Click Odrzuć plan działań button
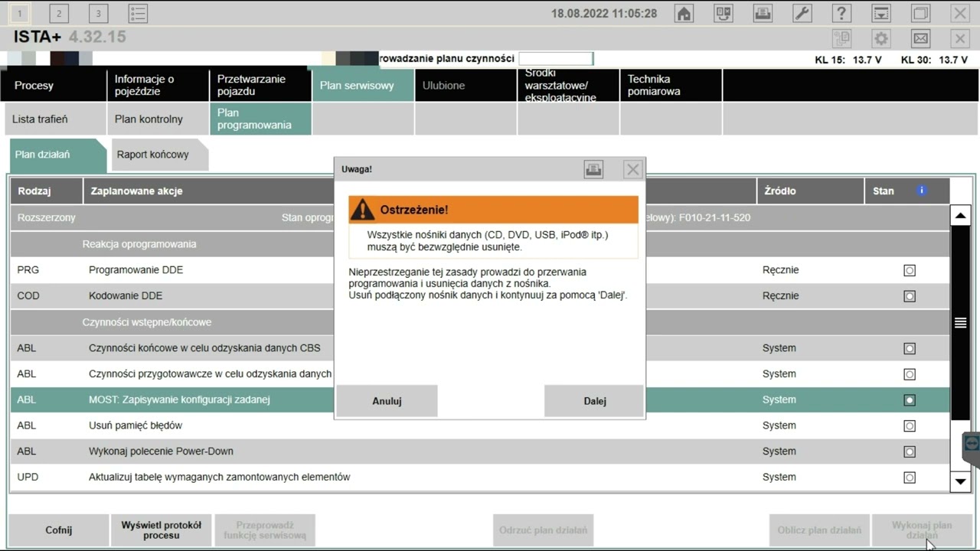Image resolution: width=980 pixels, height=551 pixels. (x=543, y=530)
